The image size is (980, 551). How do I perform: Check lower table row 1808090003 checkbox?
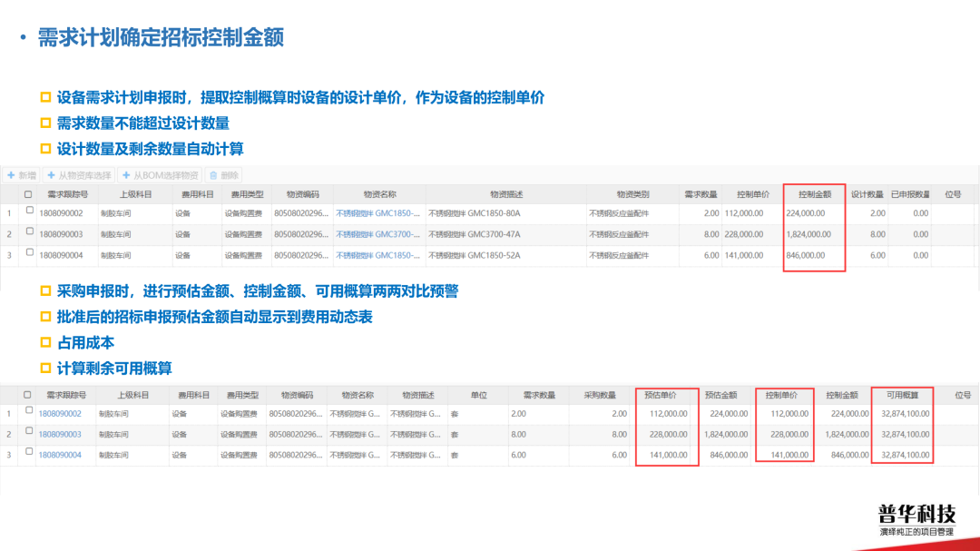pyautogui.click(x=29, y=431)
